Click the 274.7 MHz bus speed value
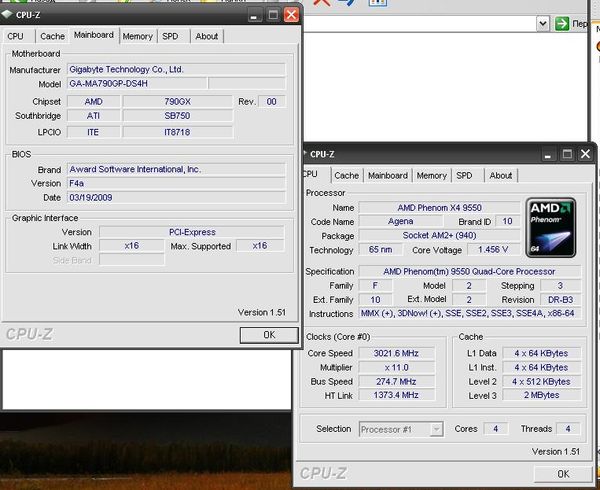Image resolution: width=600 pixels, height=490 pixels. coord(396,382)
